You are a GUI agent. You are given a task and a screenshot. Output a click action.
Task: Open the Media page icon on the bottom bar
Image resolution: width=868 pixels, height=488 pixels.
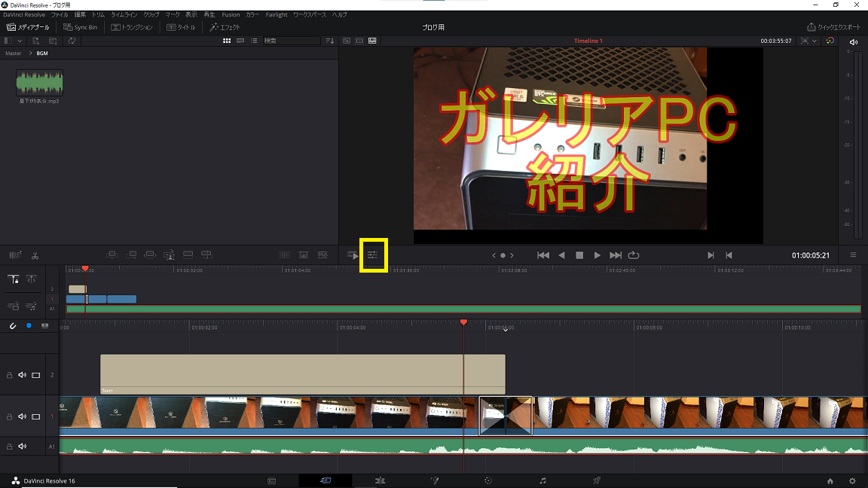pyautogui.click(x=270, y=480)
